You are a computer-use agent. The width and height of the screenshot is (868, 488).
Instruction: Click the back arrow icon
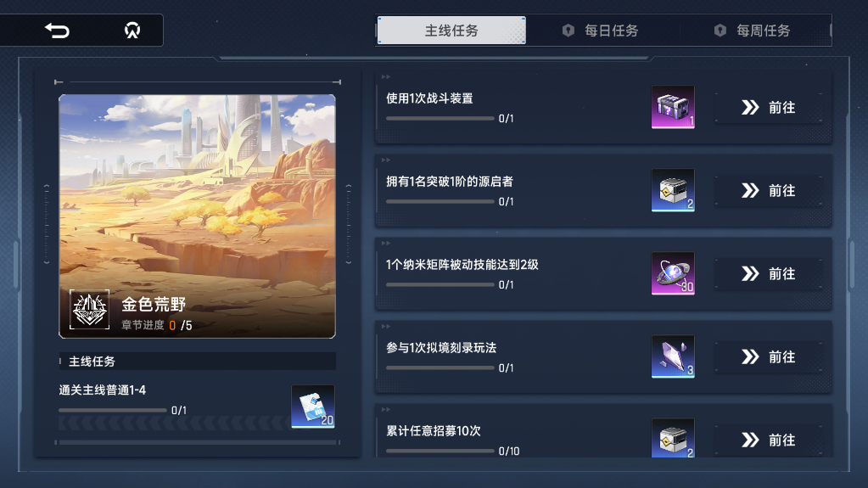(57, 30)
